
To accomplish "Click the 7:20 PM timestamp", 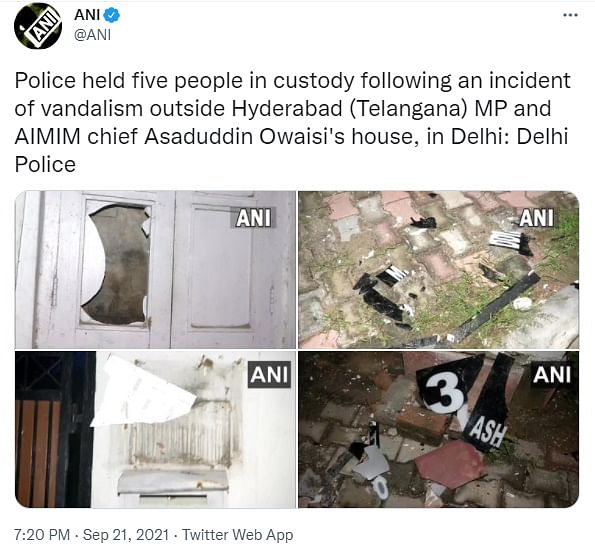I will click(42, 535).
